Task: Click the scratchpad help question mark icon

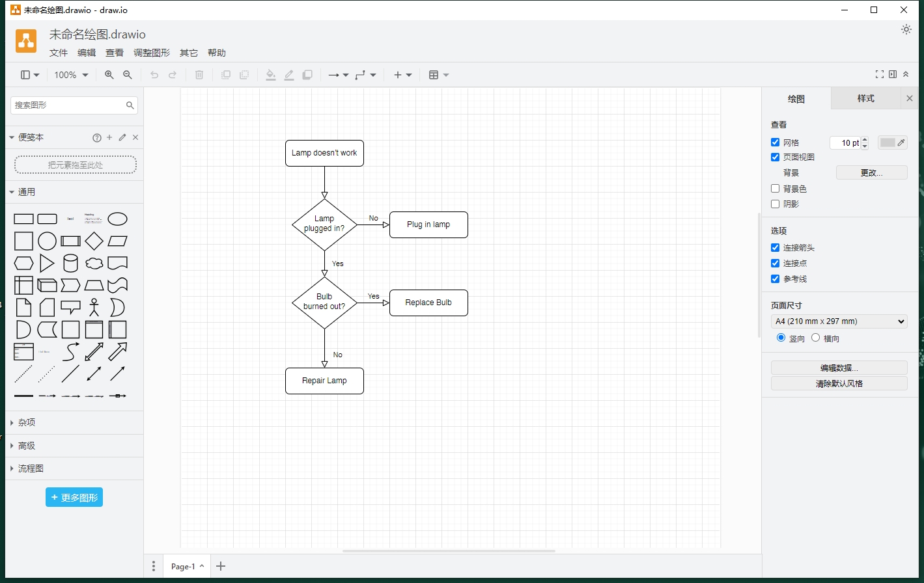Action: click(x=97, y=137)
